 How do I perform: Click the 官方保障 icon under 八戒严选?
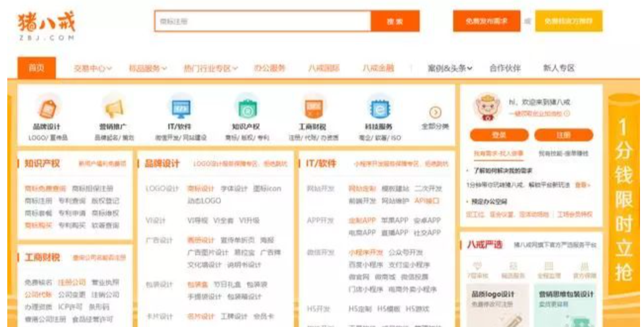pyautogui.click(x=585, y=266)
